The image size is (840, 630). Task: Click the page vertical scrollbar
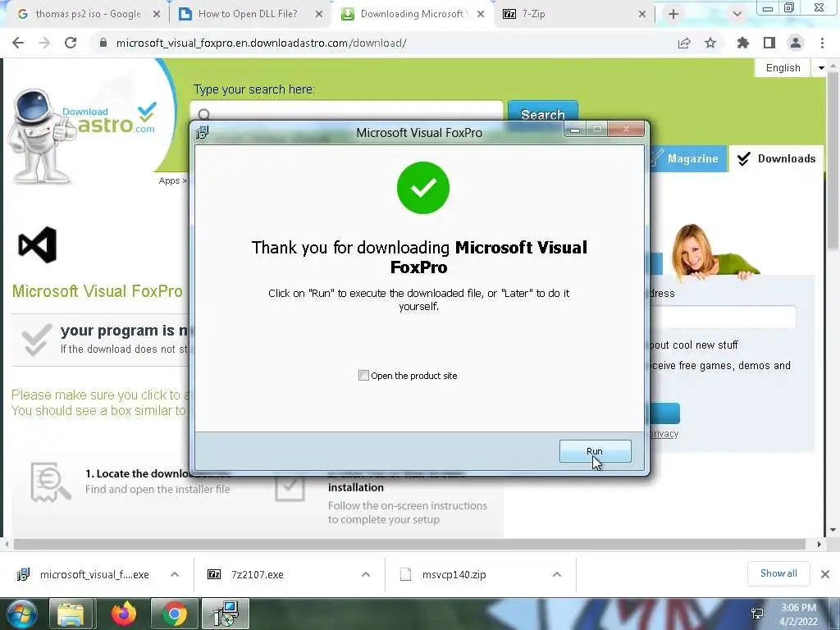tap(833, 162)
